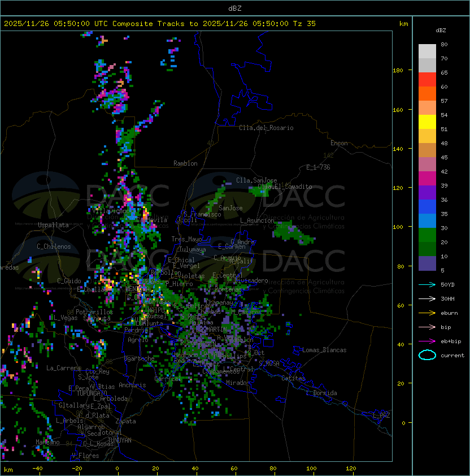Click the 'Clla.del_Rosario' map label
470x476 pixels.
click(x=266, y=128)
